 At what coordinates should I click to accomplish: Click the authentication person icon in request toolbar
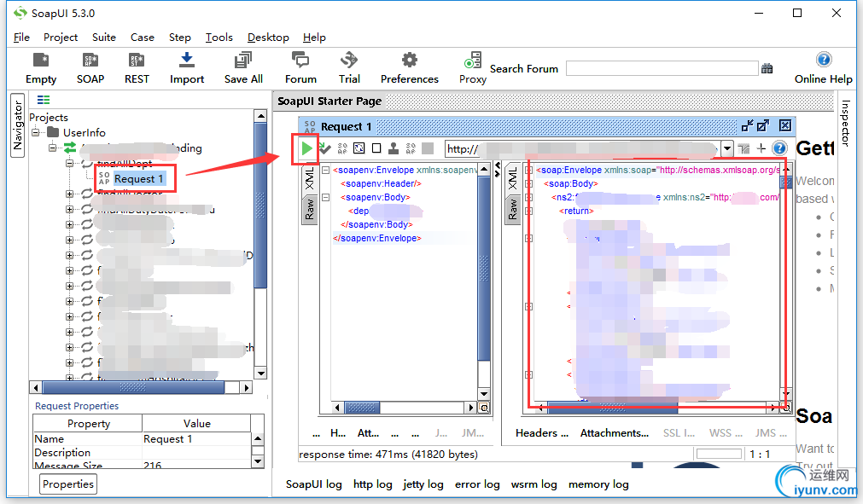pos(394,148)
